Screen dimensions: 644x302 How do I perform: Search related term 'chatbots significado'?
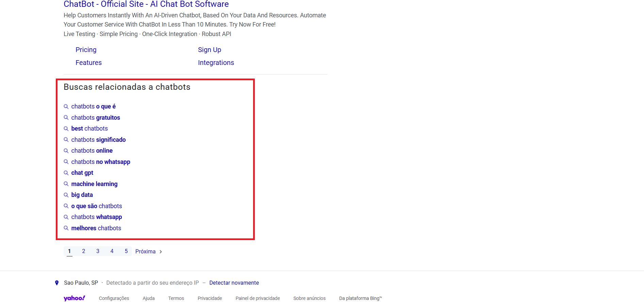tap(99, 140)
